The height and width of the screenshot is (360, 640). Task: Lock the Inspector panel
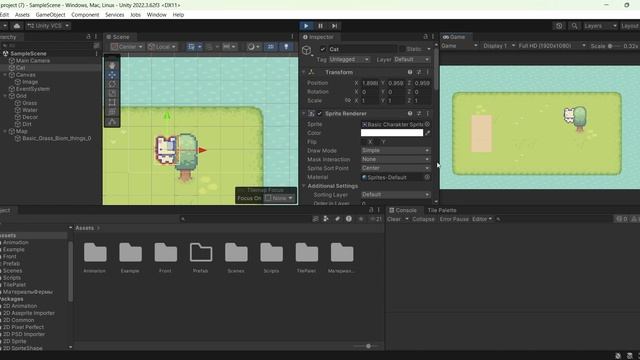coord(425,37)
